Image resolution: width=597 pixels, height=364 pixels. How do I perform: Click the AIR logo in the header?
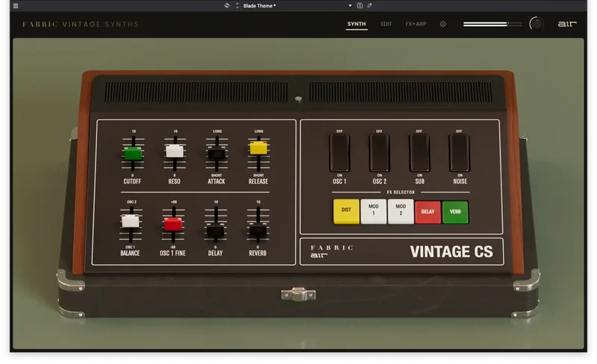point(567,24)
